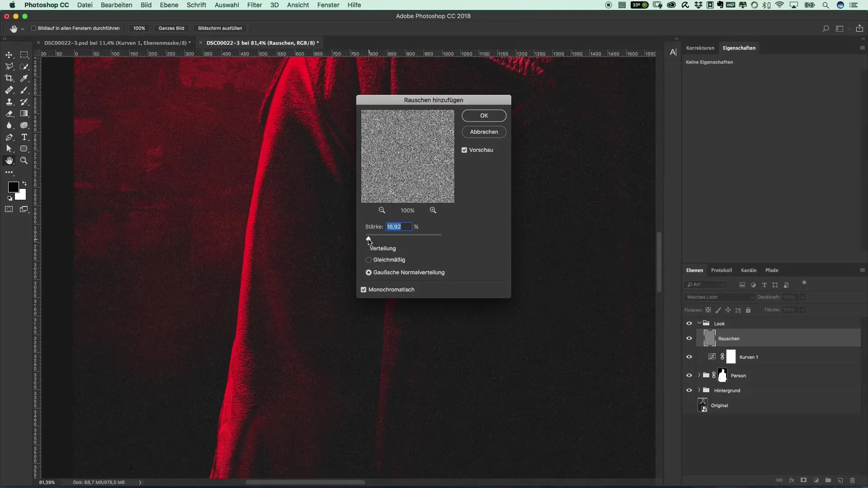
Task: Expand the Hintergrund group
Action: click(699, 390)
